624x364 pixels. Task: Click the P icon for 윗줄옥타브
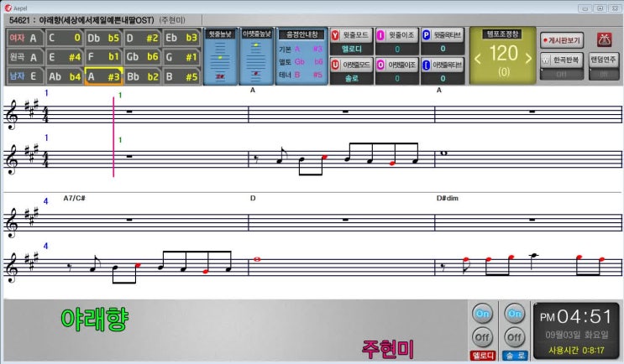coord(426,35)
